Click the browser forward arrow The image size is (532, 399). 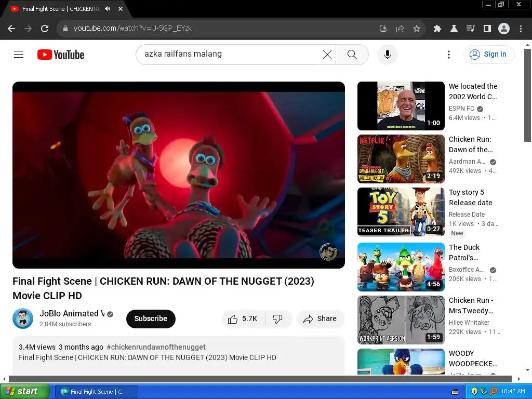[28, 29]
